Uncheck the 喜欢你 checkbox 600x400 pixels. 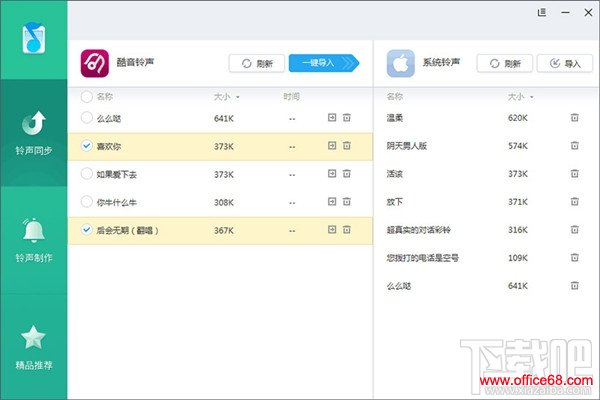pos(86,145)
